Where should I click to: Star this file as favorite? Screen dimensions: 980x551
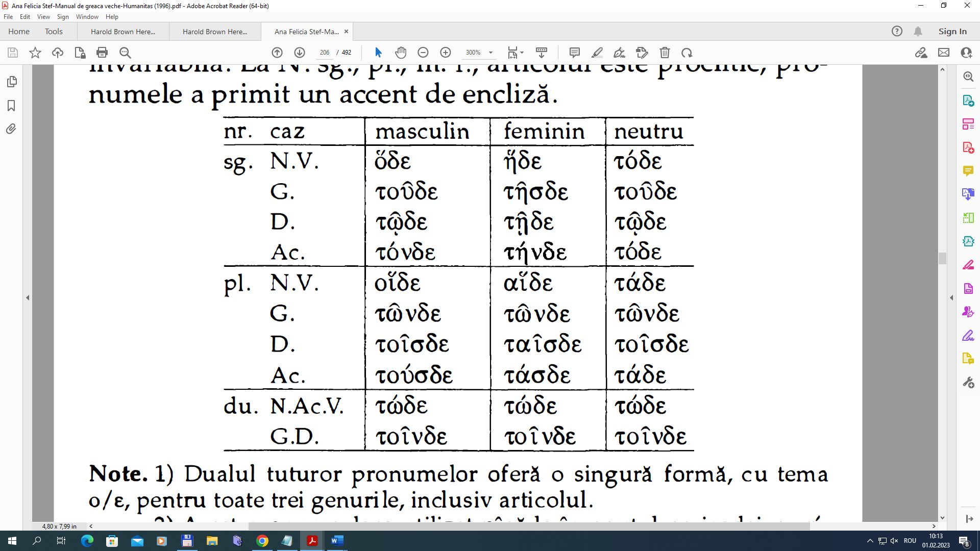point(35,53)
